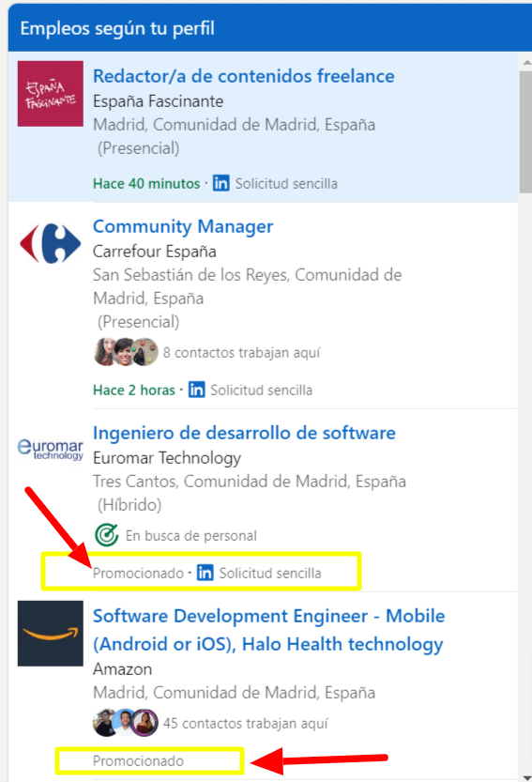Open Euromar Technology logo
Image resolution: width=532 pixels, height=782 pixels.
[x=51, y=449]
